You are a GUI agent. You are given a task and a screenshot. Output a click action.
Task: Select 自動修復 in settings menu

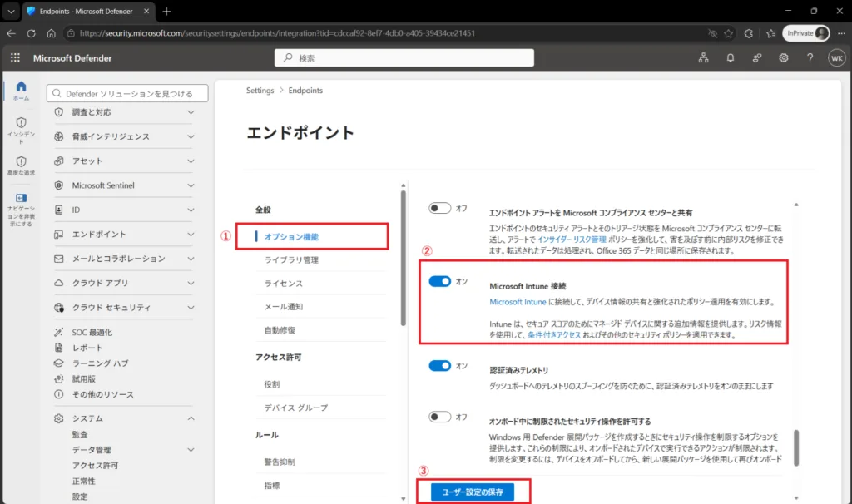pos(280,330)
